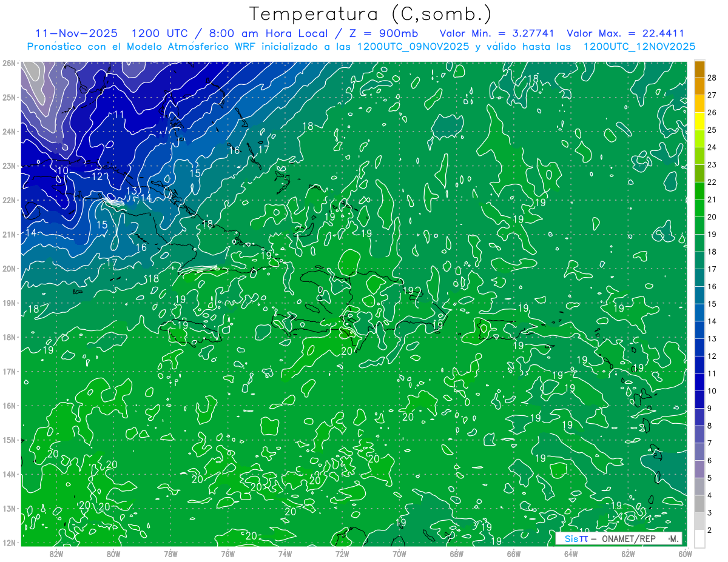Click the legend value label 28
Viewport: 728px width, 562px height.
(712, 78)
